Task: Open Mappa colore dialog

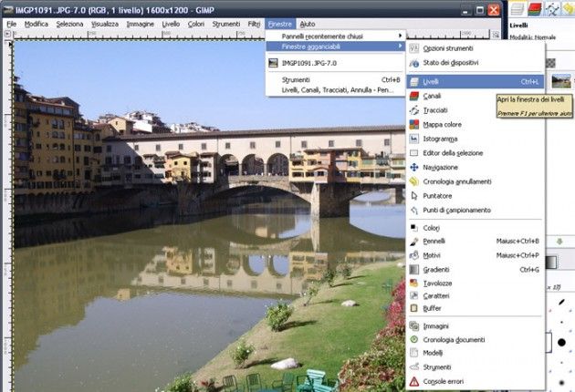Action: point(476,125)
